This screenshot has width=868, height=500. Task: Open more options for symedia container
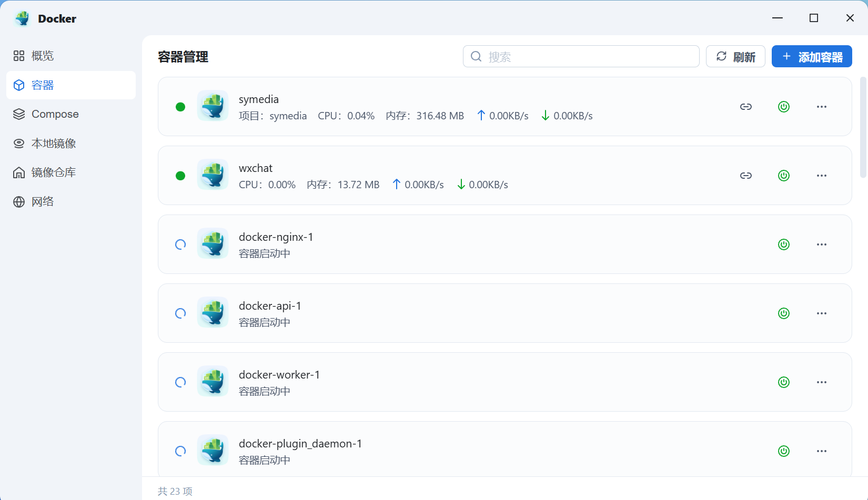tap(821, 107)
